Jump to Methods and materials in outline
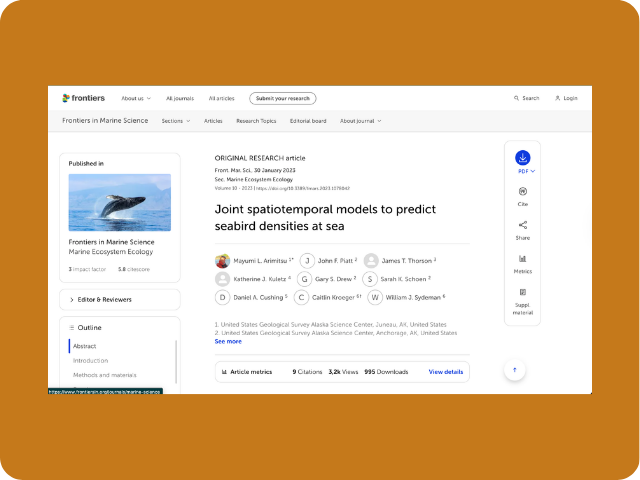640x480 pixels. coord(104,375)
